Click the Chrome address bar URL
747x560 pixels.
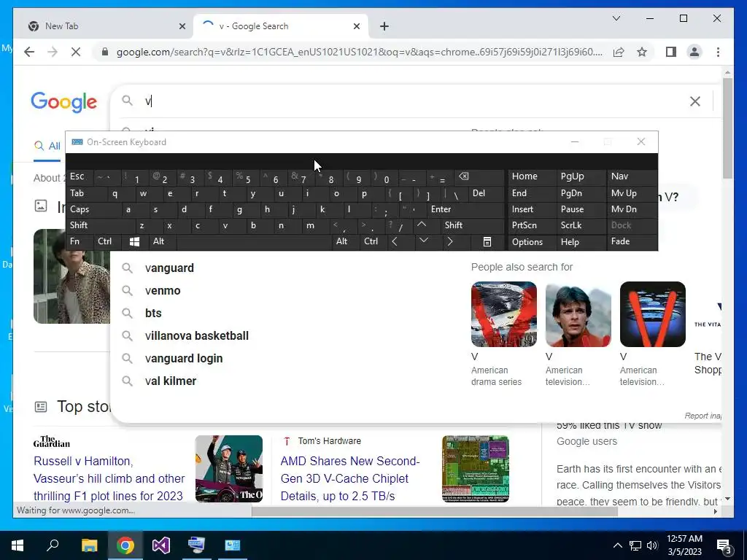pos(359,52)
